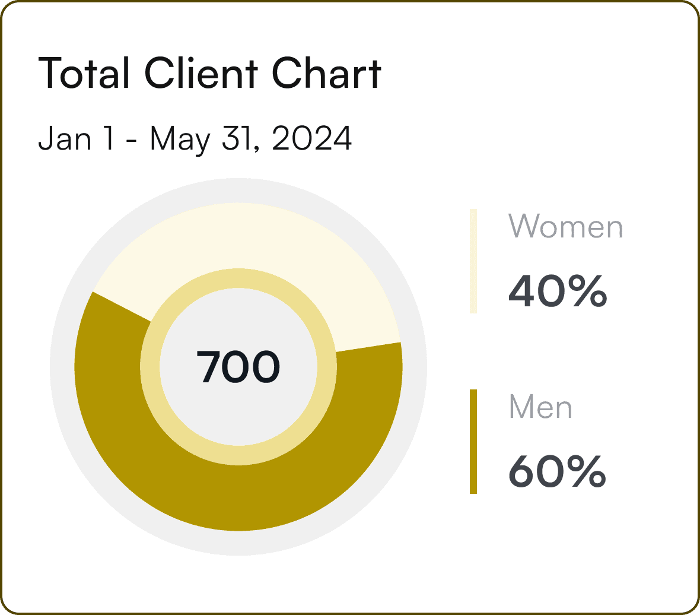Click the 700 total in donut center

point(238,367)
